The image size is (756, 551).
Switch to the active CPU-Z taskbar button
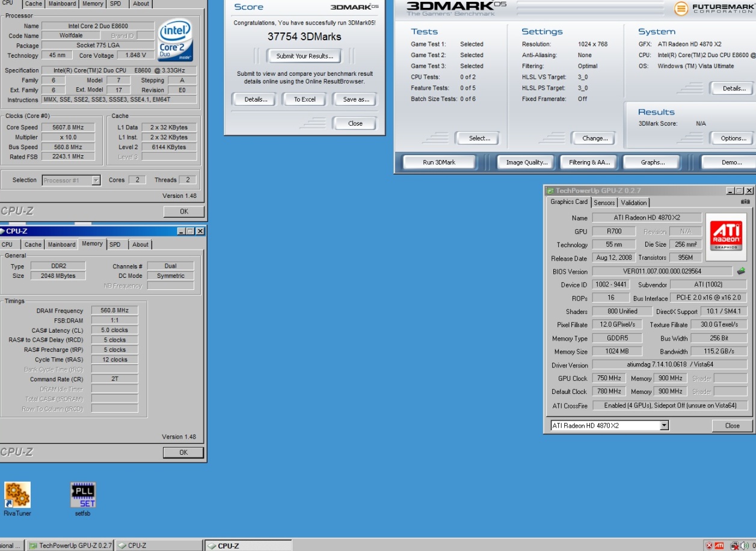click(x=248, y=546)
